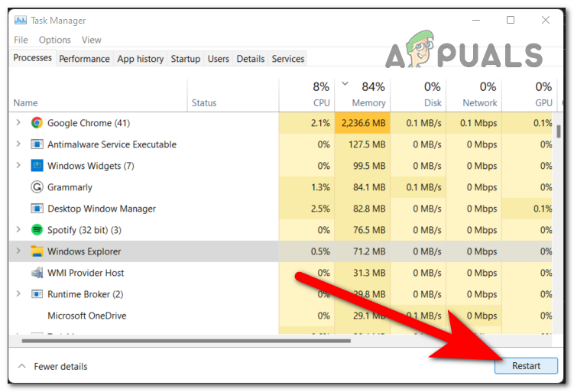
Task: Click the Windows Explorer folder icon
Action: coord(37,251)
